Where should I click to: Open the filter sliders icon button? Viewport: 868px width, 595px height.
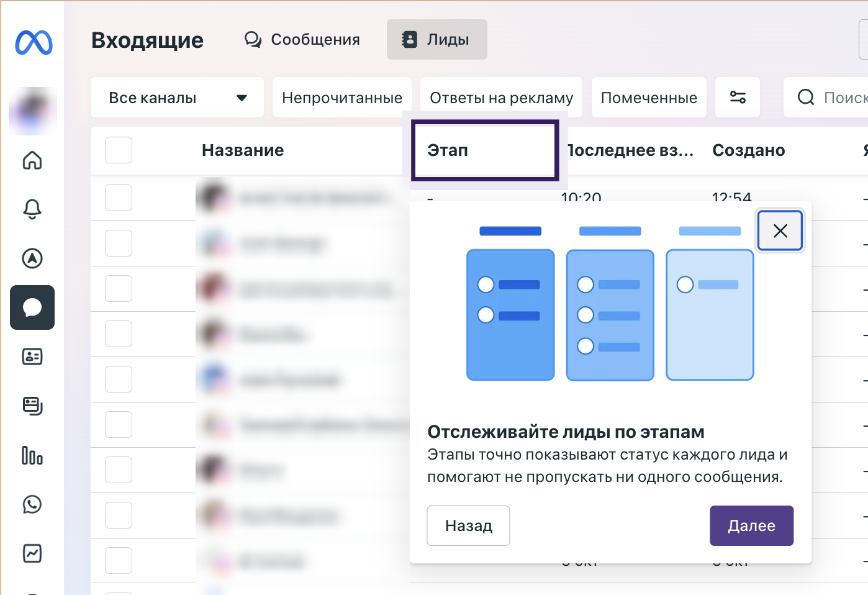(x=738, y=98)
